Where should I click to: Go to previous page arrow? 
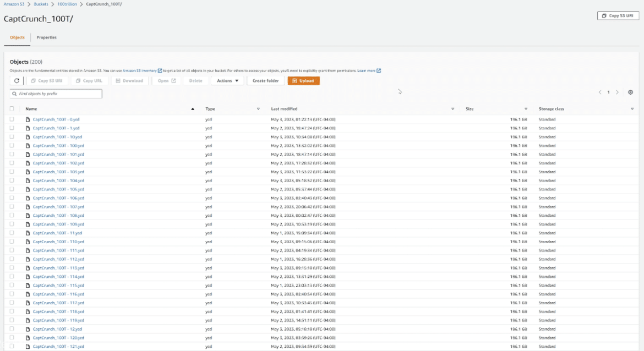(600, 92)
